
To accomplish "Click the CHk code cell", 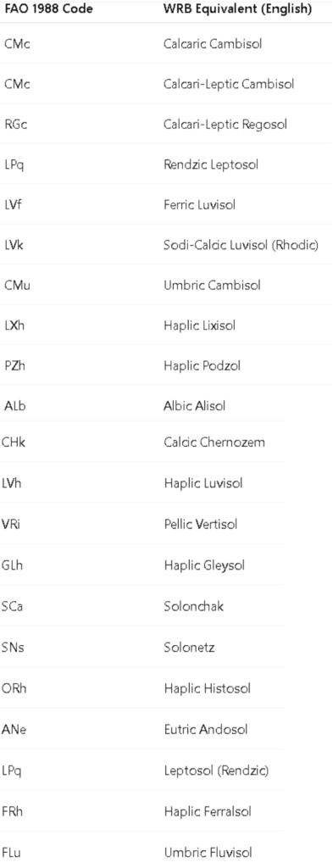I will tap(14, 442).
